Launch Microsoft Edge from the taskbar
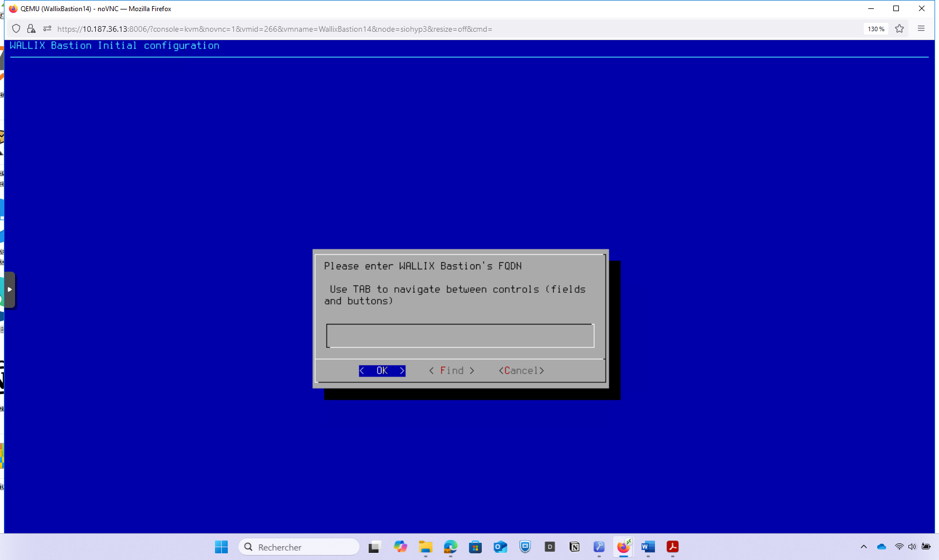The width and height of the screenshot is (939, 560). coord(451,547)
